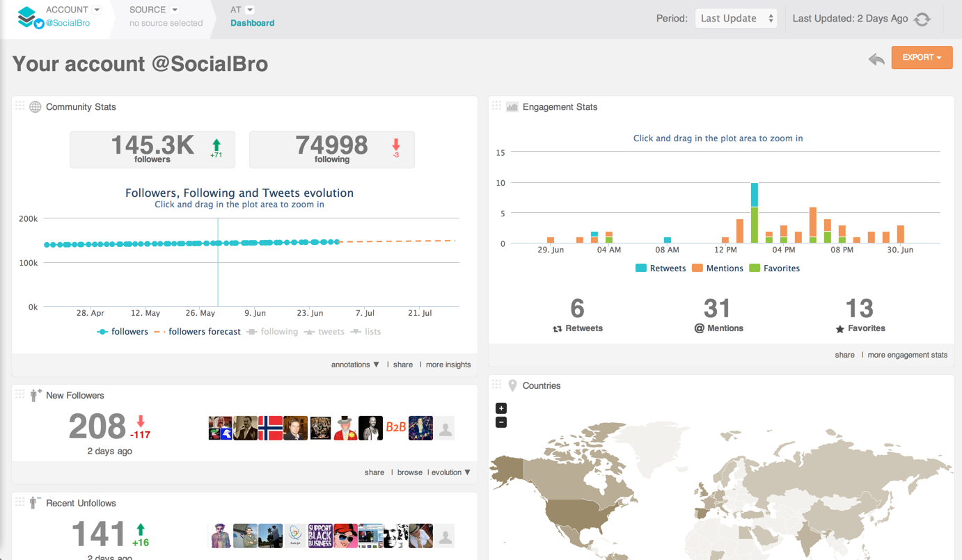Click share in New Followers footer
Screen dimensions: 962x560
coord(374,472)
